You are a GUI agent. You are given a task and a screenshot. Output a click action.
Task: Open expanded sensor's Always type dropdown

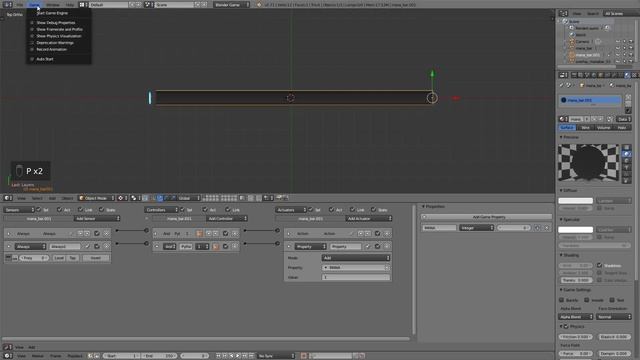31,247
